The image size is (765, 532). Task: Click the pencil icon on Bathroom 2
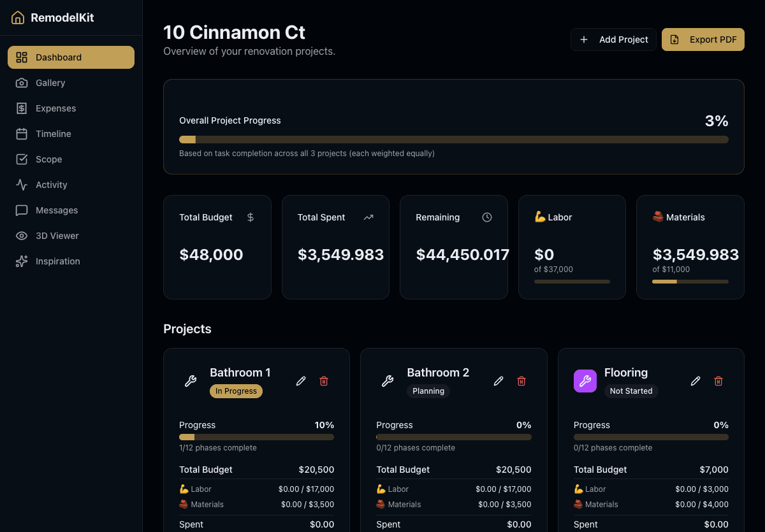499,381
